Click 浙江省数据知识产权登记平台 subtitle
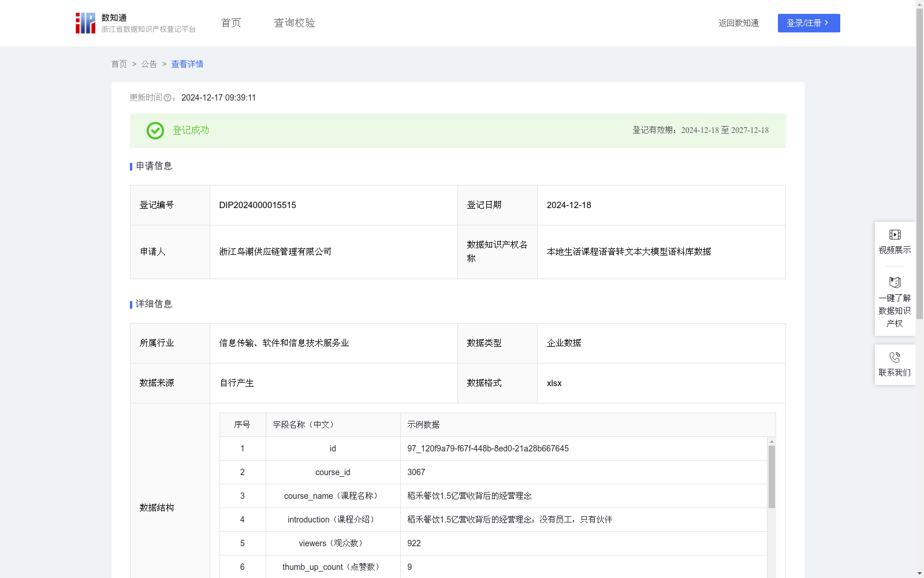The width and height of the screenshot is (924, 578). (x=148, y=29)
